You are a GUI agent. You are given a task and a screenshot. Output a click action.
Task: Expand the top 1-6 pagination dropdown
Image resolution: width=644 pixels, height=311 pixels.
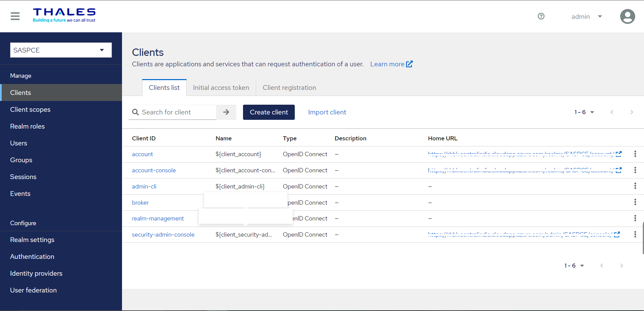pos(584,112)
